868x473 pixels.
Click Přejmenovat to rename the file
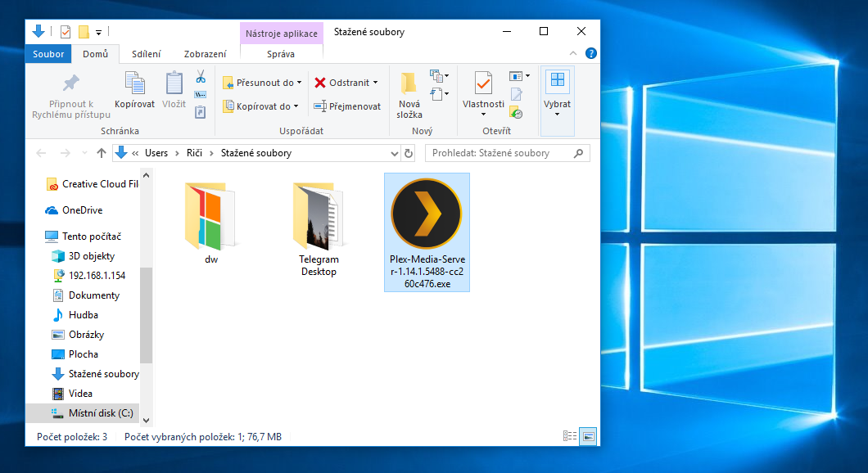point(347,106)
